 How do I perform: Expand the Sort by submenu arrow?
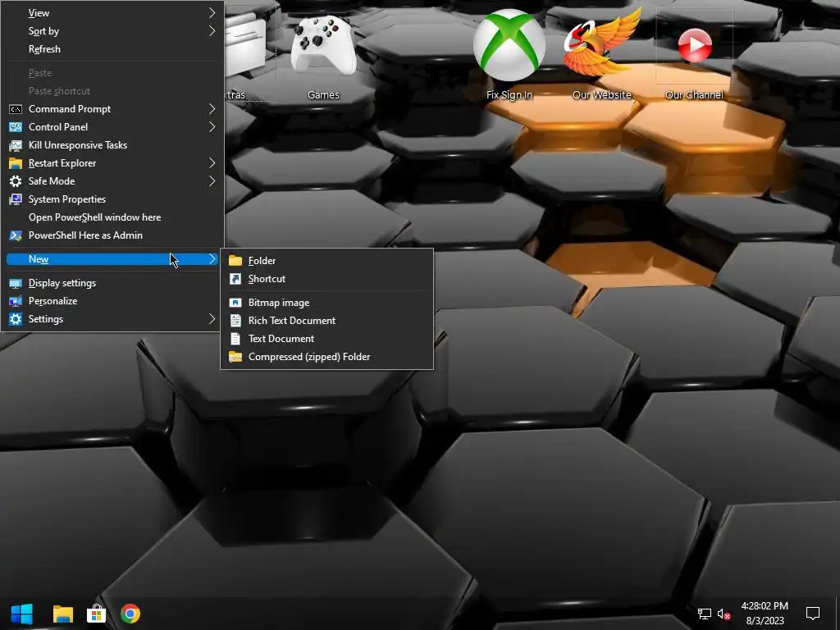coord(212,31)
